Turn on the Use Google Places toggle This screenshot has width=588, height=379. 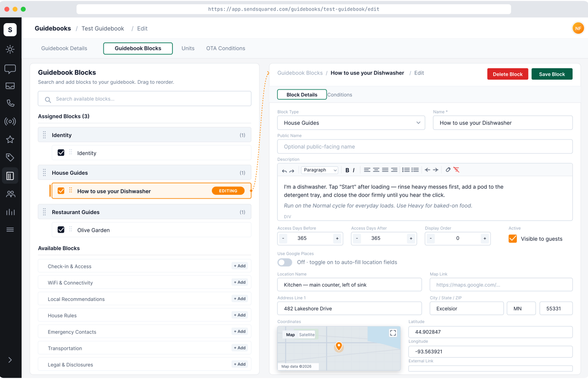(x=285, y=263)
